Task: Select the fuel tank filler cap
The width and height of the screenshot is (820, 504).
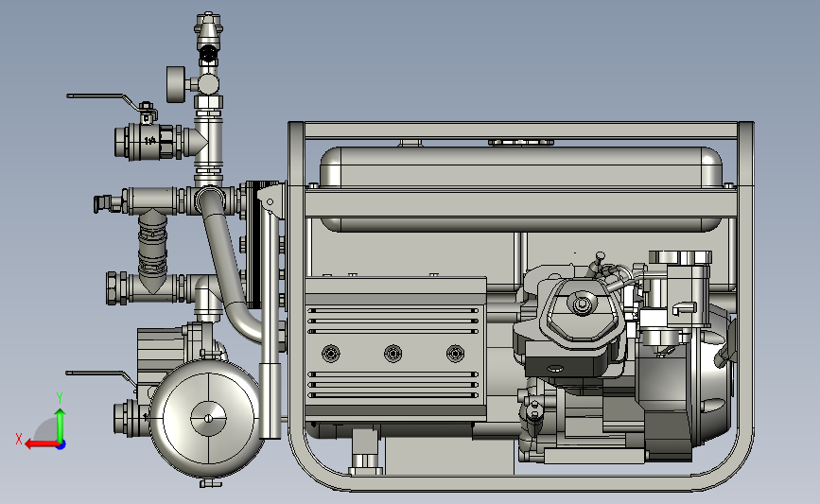Action: tap(521, 142)
